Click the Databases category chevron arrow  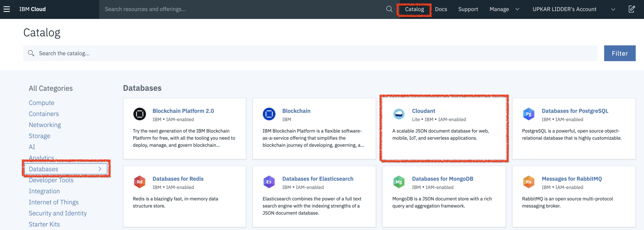click(x=100, y=169)
